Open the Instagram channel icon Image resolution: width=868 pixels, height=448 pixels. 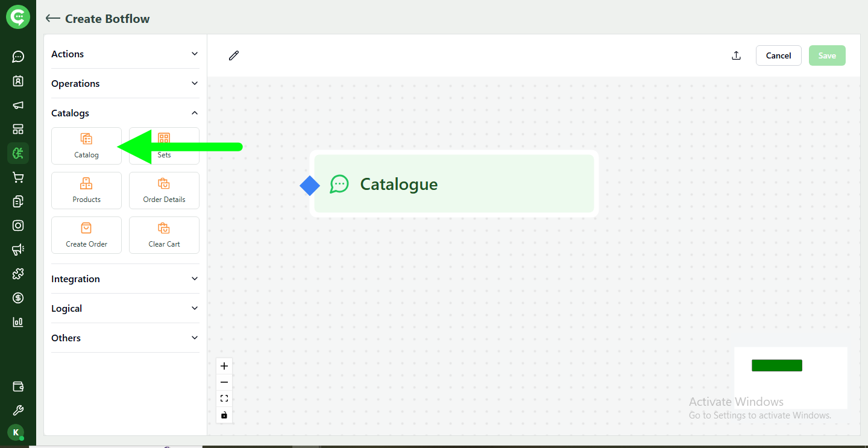click(x=18, y=225)
